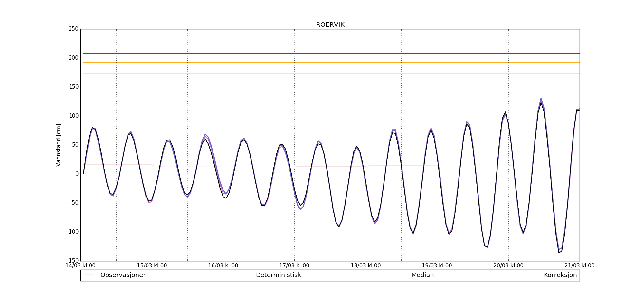Select the Korreksjon legend label

[x=560, y=275]
